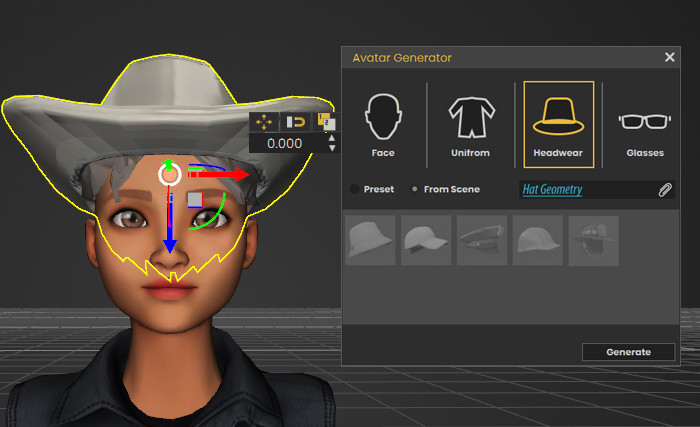The height and width of the screenshot is (427, 700).
Task: Click the gray plane handle square of gizmo
Action: [x=195, y=200]
